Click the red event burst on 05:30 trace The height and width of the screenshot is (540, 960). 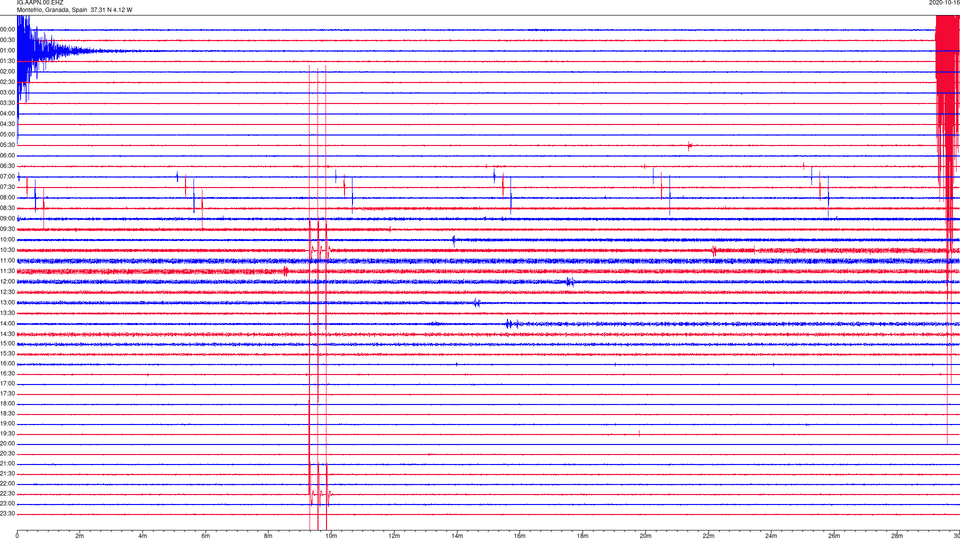click(x=689, y=146)
